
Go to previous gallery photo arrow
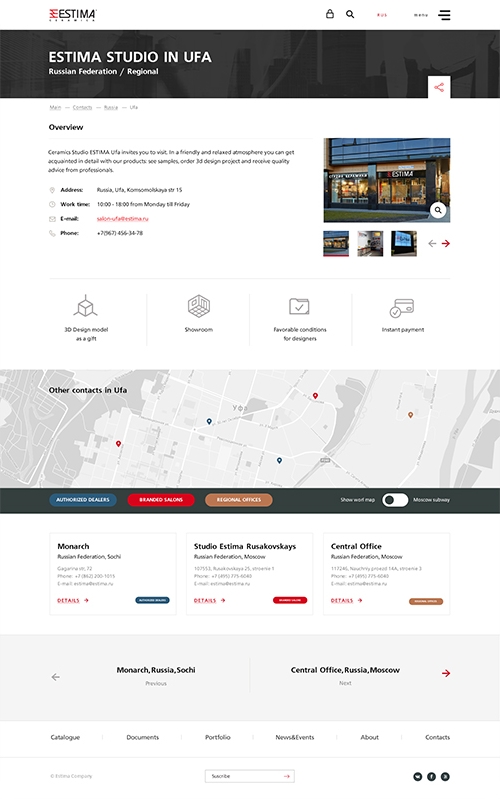(432, 244)
